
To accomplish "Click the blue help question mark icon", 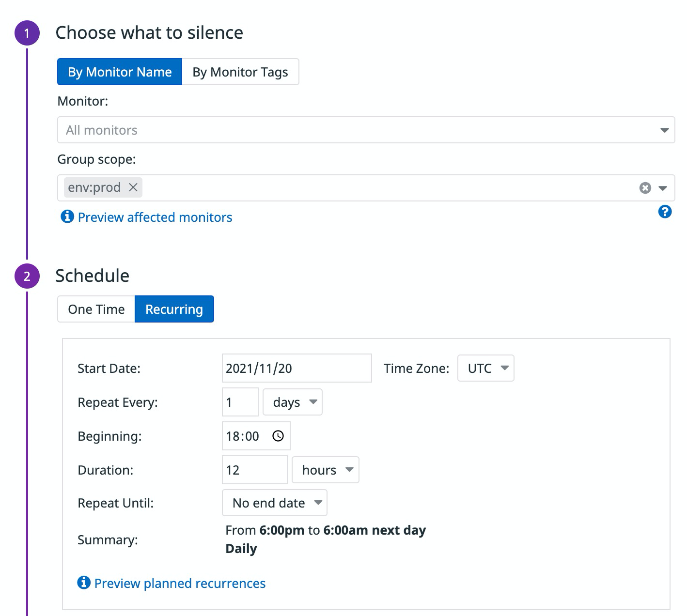I will tap(665, 212).
